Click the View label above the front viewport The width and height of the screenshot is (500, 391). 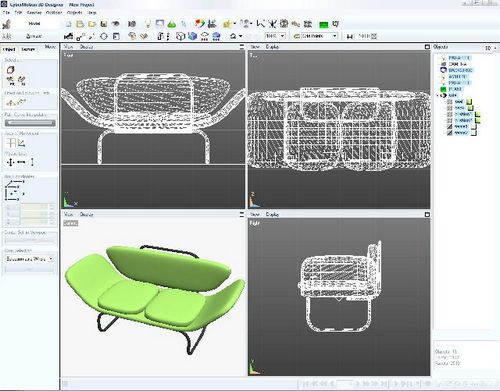point(68,47)
